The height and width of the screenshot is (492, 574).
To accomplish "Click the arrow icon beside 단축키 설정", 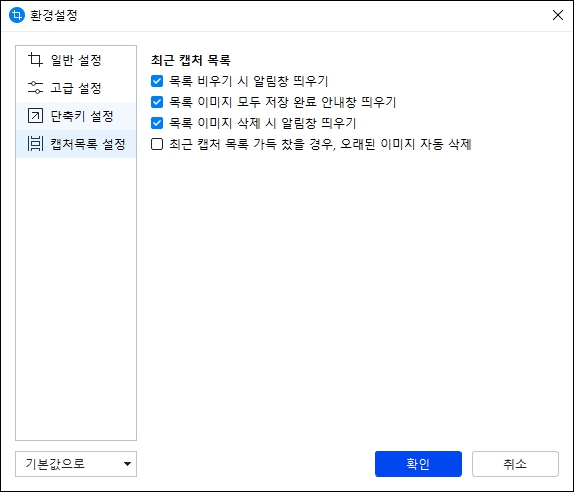I will pos(35,116).
